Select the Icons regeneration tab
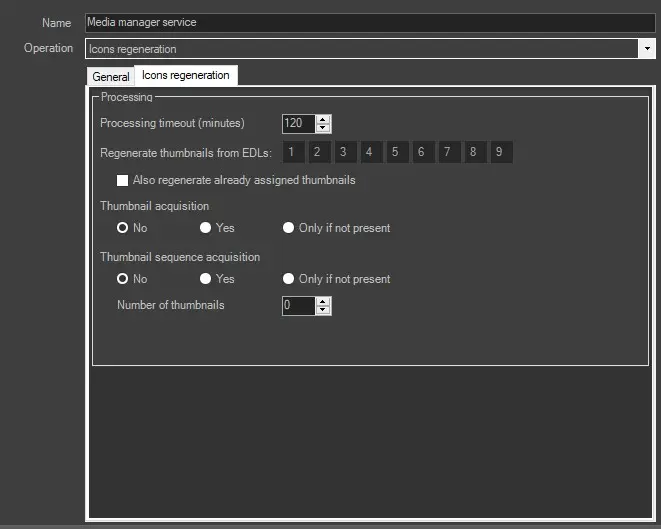 pyautogui.click(x=185, y=75)
